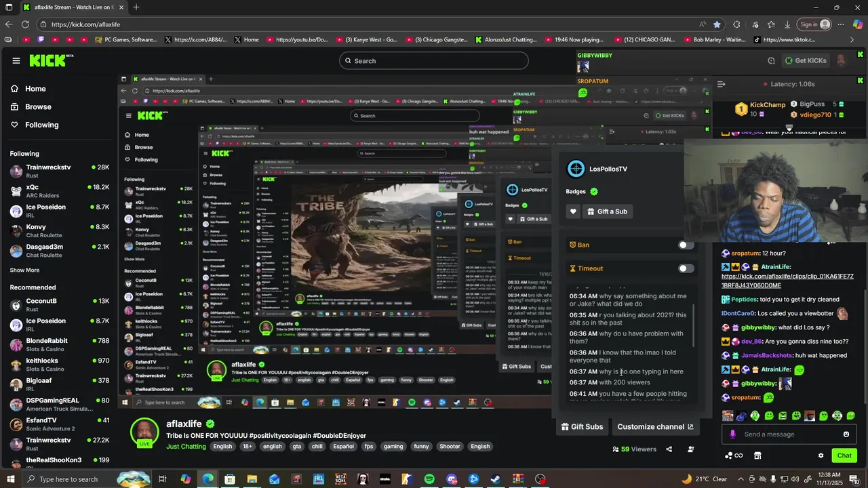Expand Show More under the Following list
This screenshot has width=868, height=488.
[24, 270]
